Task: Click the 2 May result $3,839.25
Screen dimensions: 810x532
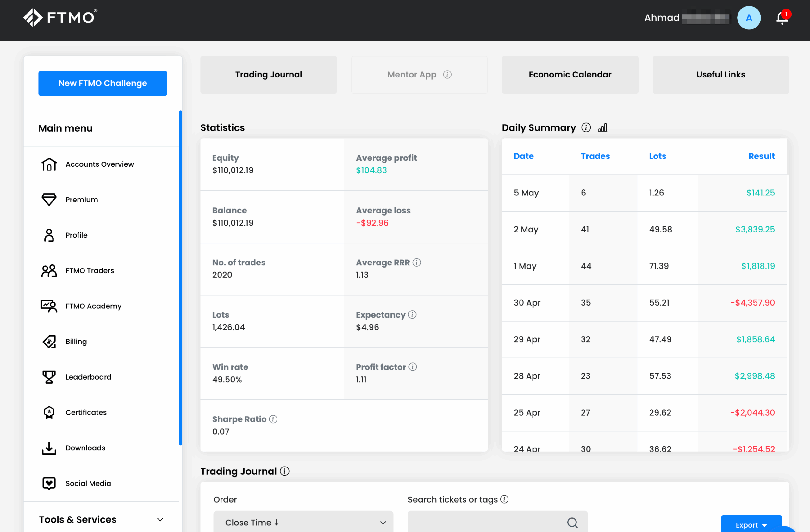Action: pos(755,230)
